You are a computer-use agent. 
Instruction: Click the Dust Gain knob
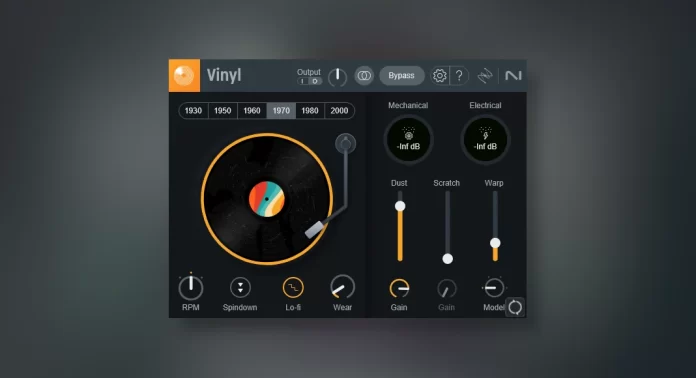[x=399, y=289]
